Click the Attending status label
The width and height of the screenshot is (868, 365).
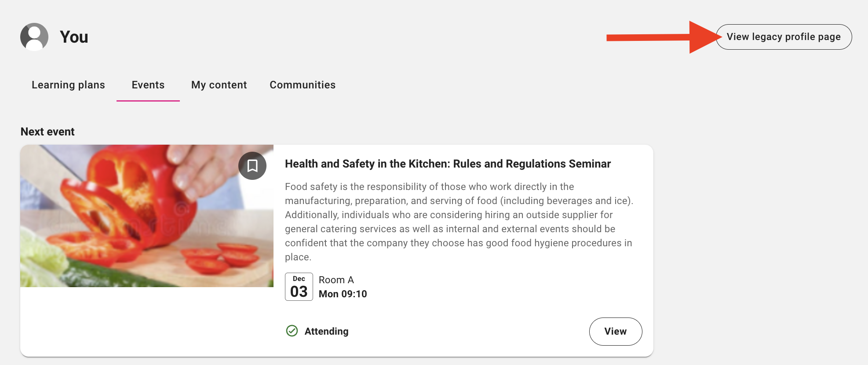(x=326, y=331)
